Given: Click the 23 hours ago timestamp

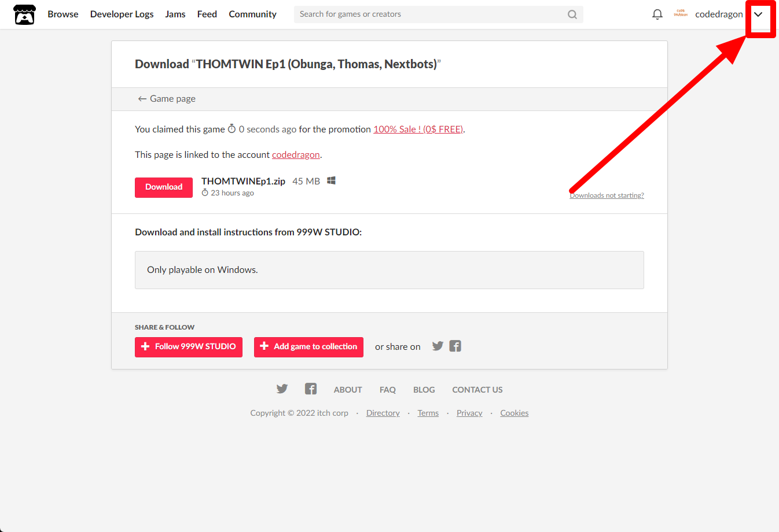Looking at the screenshot, I should (x=227, y=193).
